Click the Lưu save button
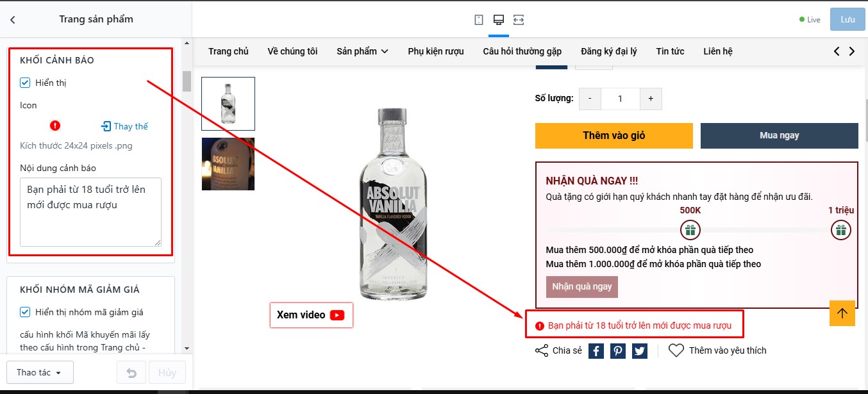This screenshot has height=394, width=868. [847, 19]
